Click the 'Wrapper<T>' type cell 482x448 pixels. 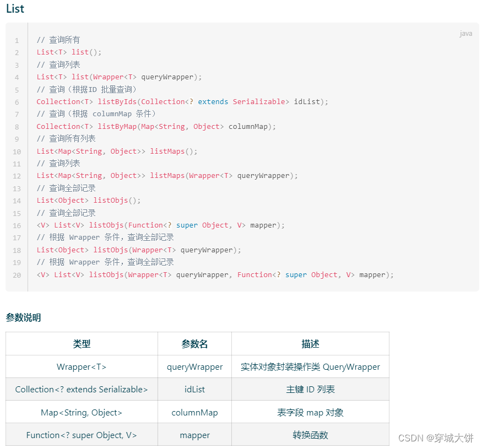click(x=82, y=367)
